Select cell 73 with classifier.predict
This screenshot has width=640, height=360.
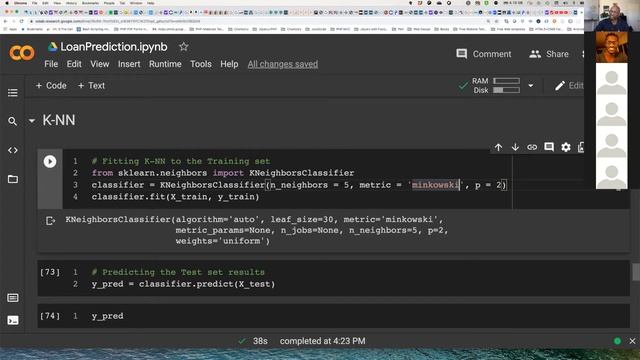click(x=333, y=278)
